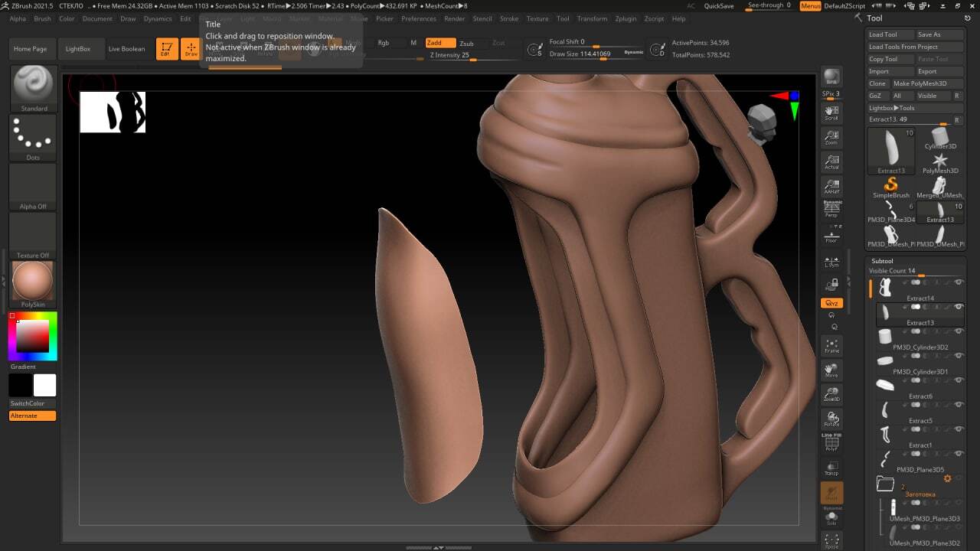Click the Move view icon
Viewport: 980px width, 551px height.
tap(831, 370)
